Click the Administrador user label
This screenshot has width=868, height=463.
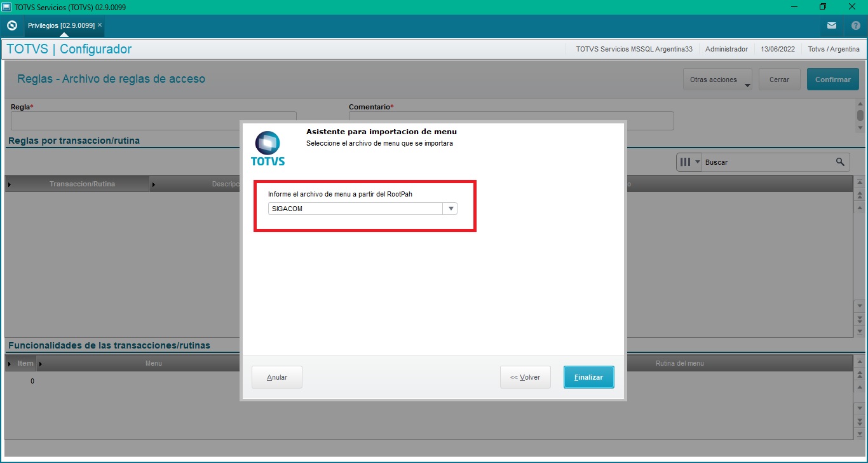[726, 49]
